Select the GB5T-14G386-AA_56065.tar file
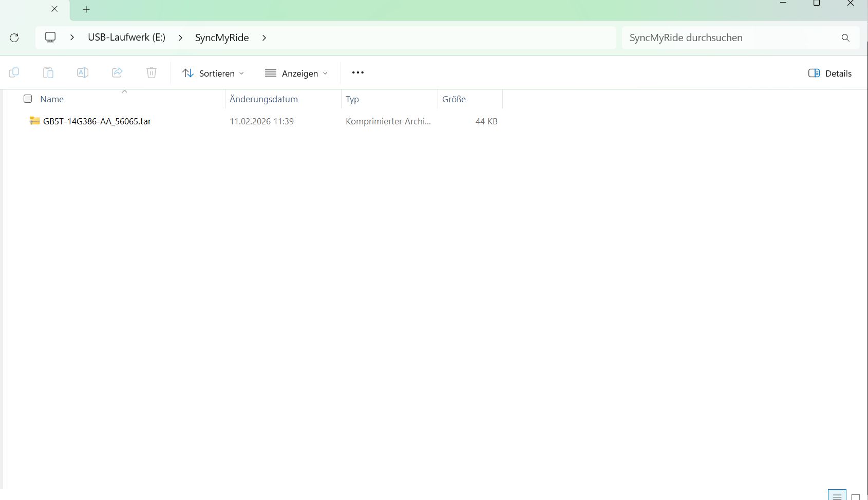868x500 pixels. [97, 121]
